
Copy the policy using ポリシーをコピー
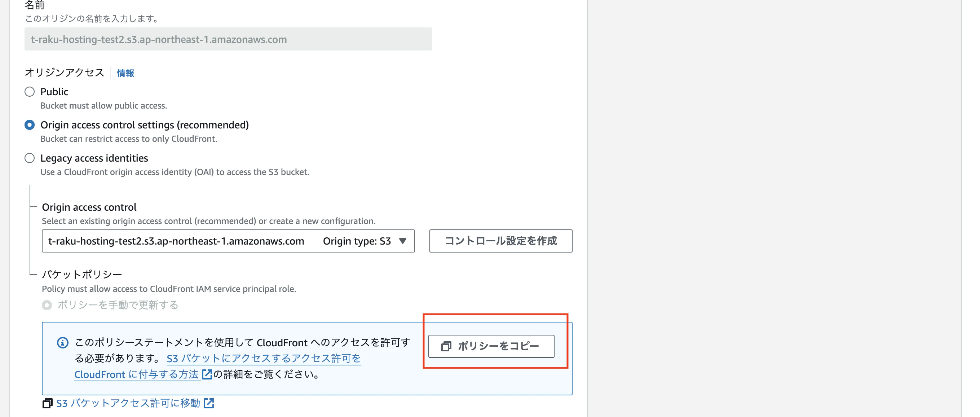click(491, 347)
